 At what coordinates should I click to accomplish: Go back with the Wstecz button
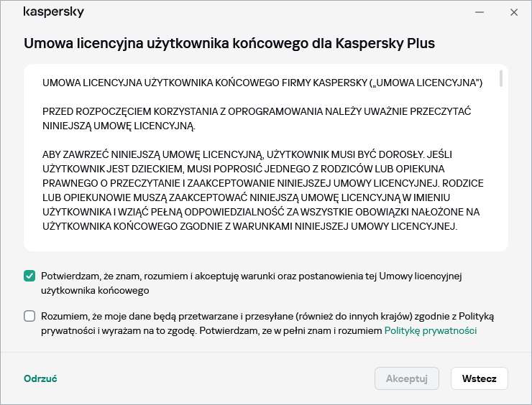[x=479, y=378]
